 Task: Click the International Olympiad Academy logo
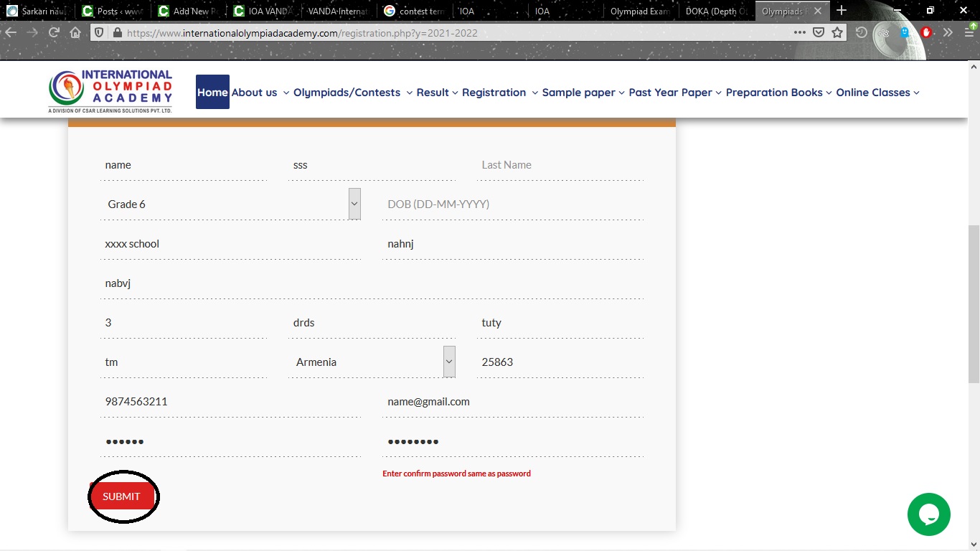pyautogui.click(x=111, y=92)
